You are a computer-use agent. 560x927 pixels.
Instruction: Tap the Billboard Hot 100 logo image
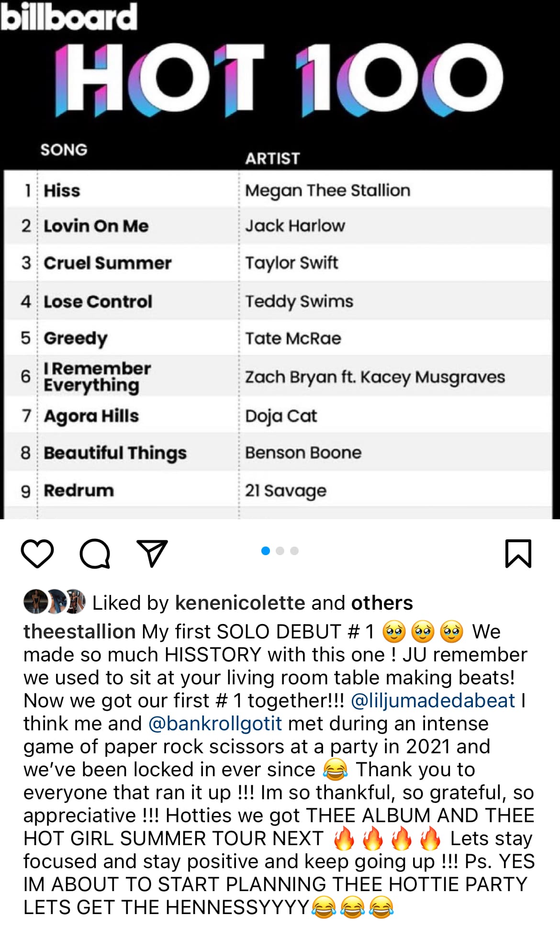coord(279,80)
